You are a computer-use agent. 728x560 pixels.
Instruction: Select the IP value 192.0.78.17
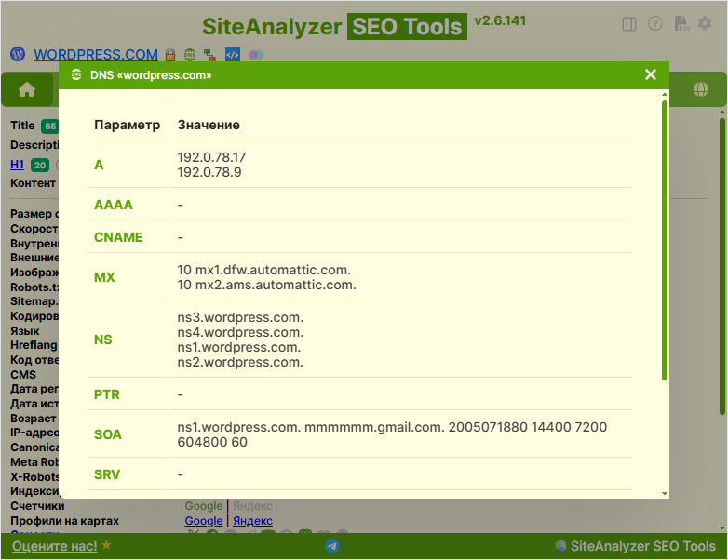(211, 157)
